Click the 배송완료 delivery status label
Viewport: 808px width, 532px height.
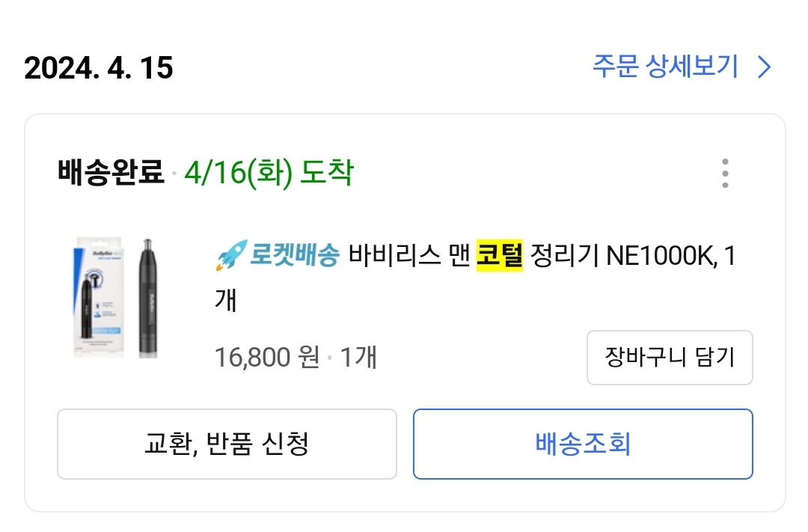(110, 174)
